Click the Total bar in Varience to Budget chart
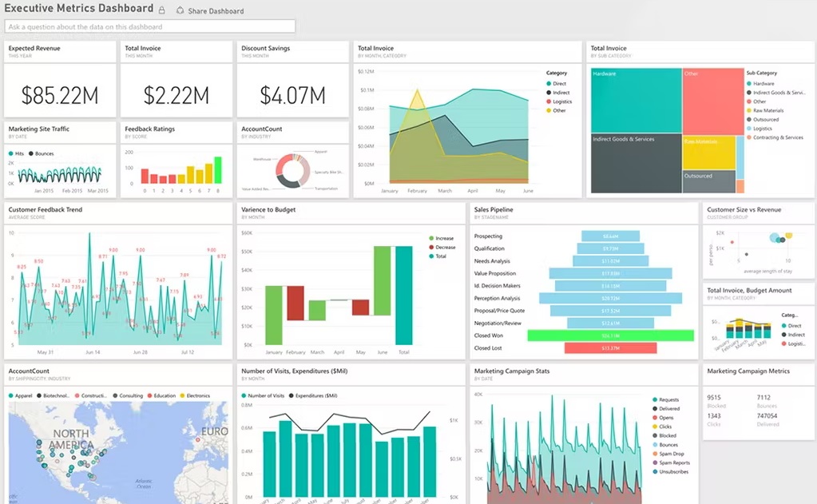Viewport: 817px width, 504px height. click(x=403, y=295)
